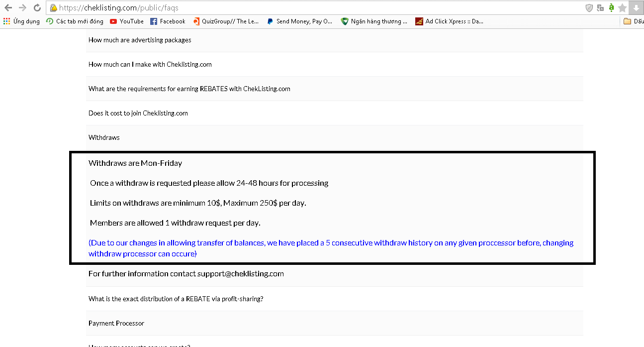Open the YouTube bookmark
The height and width of the screenshot is (347, 644).
click(127, 21)
